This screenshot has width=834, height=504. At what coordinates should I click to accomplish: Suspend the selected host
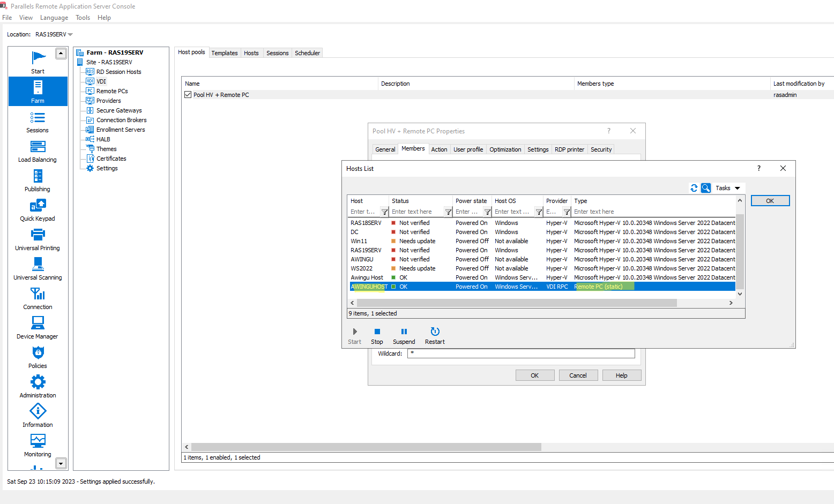click(404, 336)
